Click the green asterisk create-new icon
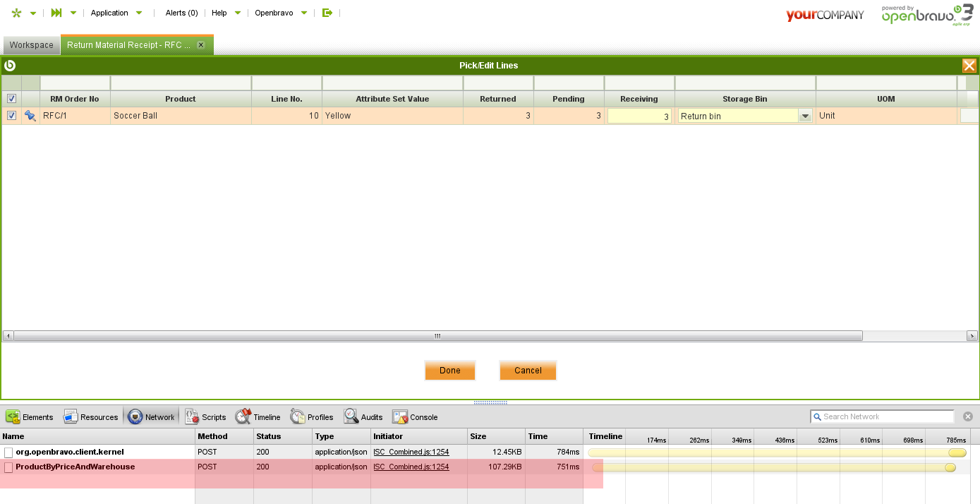The width and height of the screenshot is (980, 504). coord(17,13)
